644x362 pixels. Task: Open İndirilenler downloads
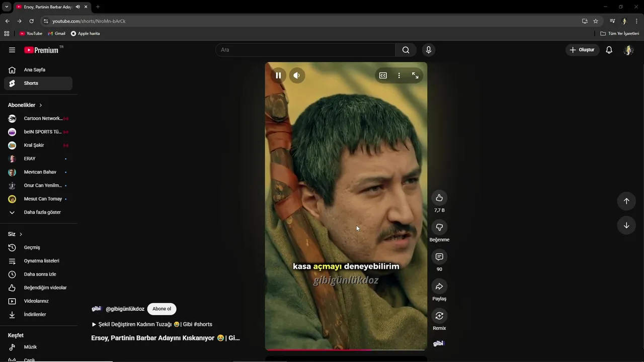click(x=38, y=315)
